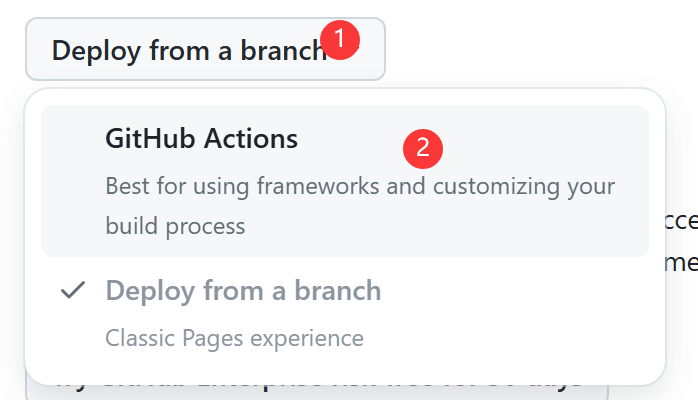
Task: Click the cut-off text right of the menu
Action: coord(681,242)
